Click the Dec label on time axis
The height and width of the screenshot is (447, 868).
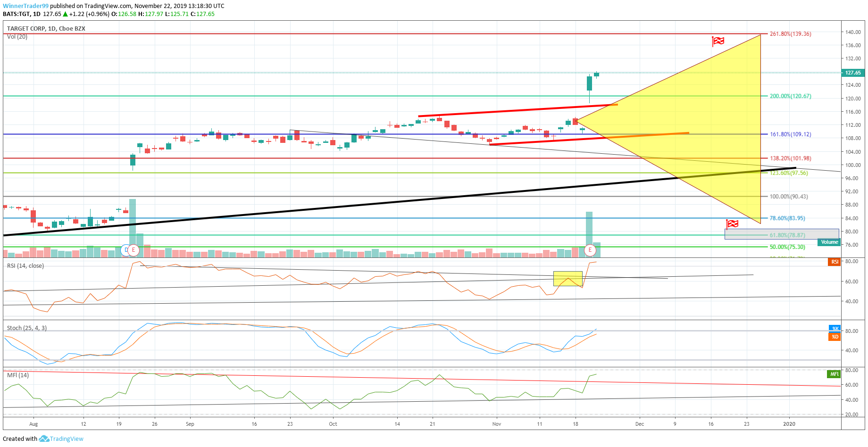pos(640,424)
